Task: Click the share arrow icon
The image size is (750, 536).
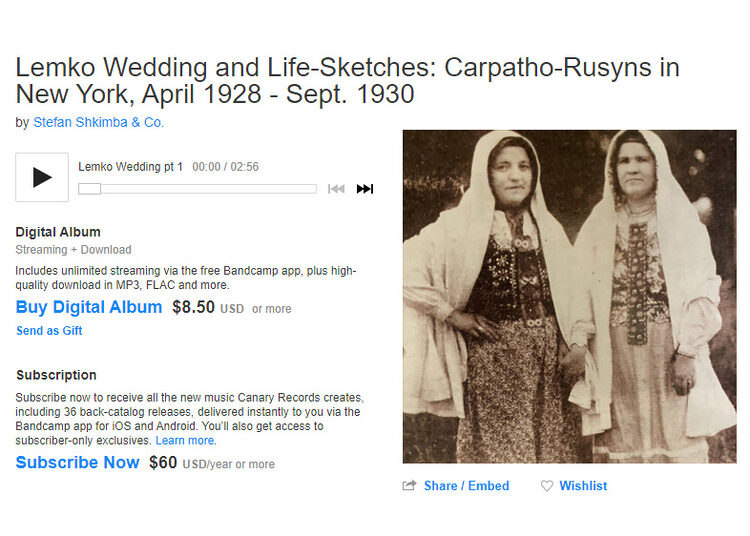Action: point(409,486)
